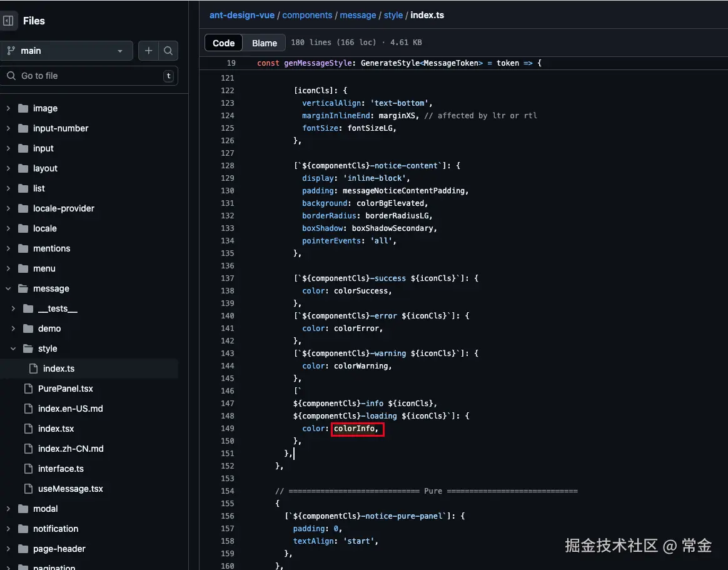Open the notification folder name
Image resolution: width=728 pixels, height=570 pixels.
[56, 529]
